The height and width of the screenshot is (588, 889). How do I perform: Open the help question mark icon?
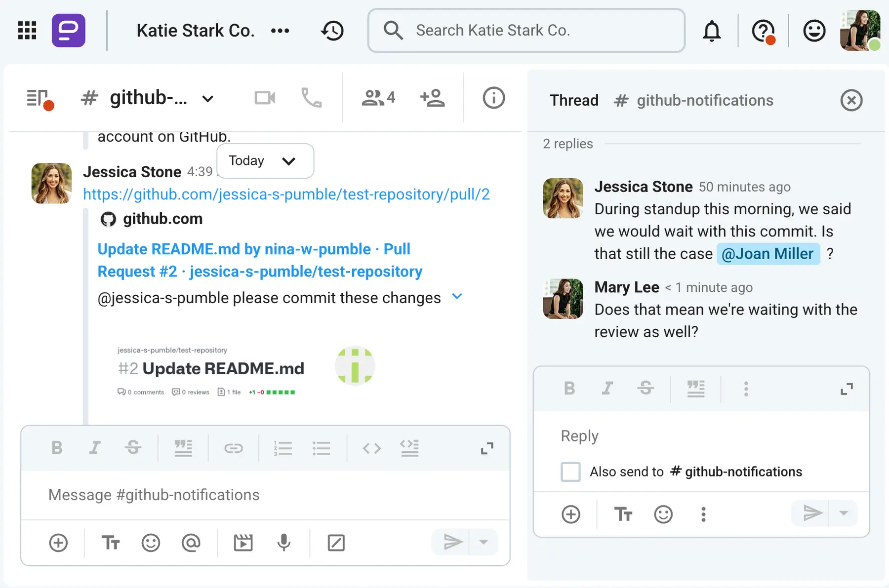click(x=763, y=31)
